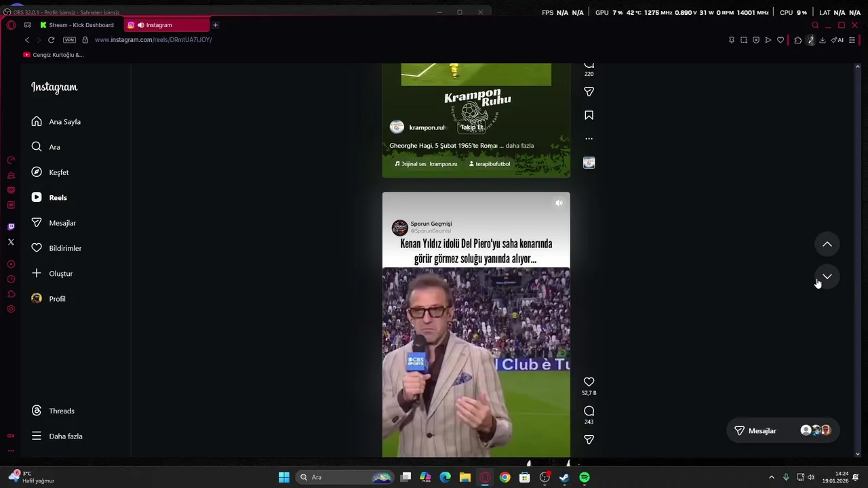Expand caption with daha fazla
The width and height of the screenshot is (868, 488).
tap(519, 146)
